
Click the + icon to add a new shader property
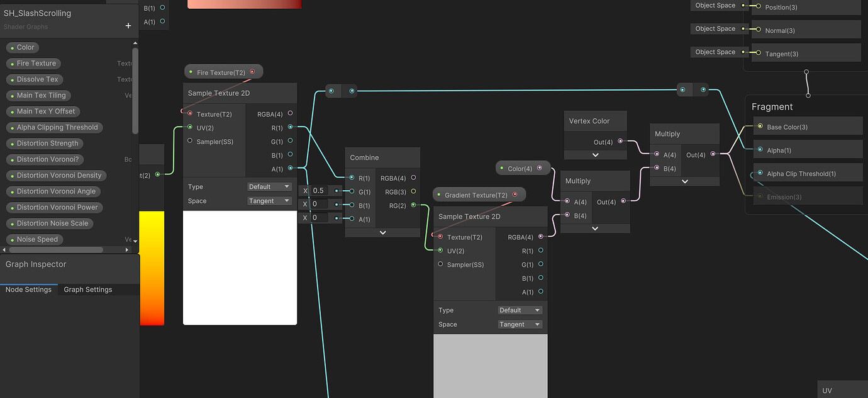pos(128,26)
